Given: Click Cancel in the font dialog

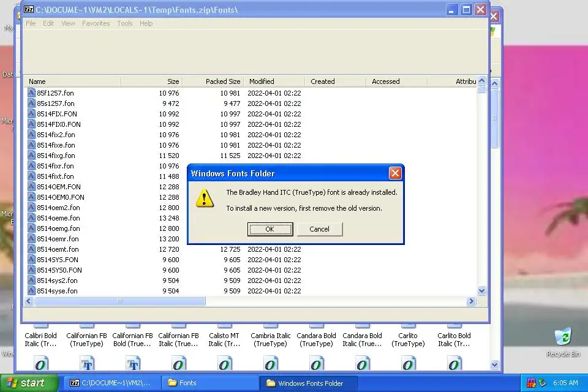Looking at the screenshot, I should [320, 229].
